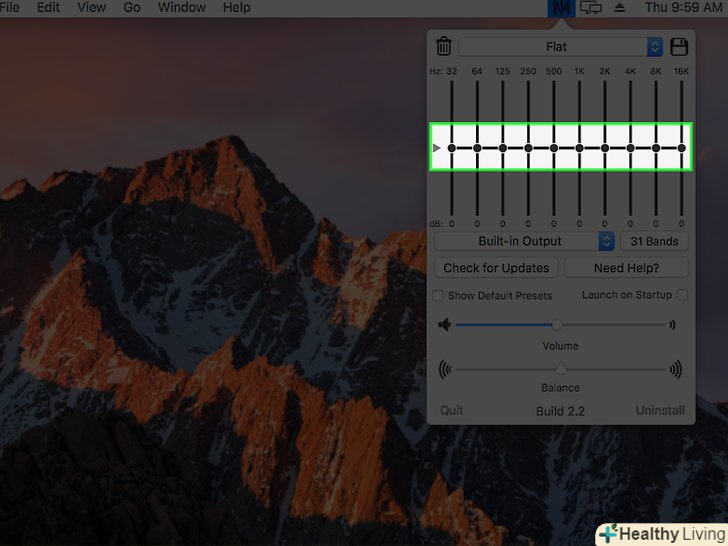Click the eject icon in the menu bar
The width and height of the screenshot is (728, 546).
click(619, 8)
